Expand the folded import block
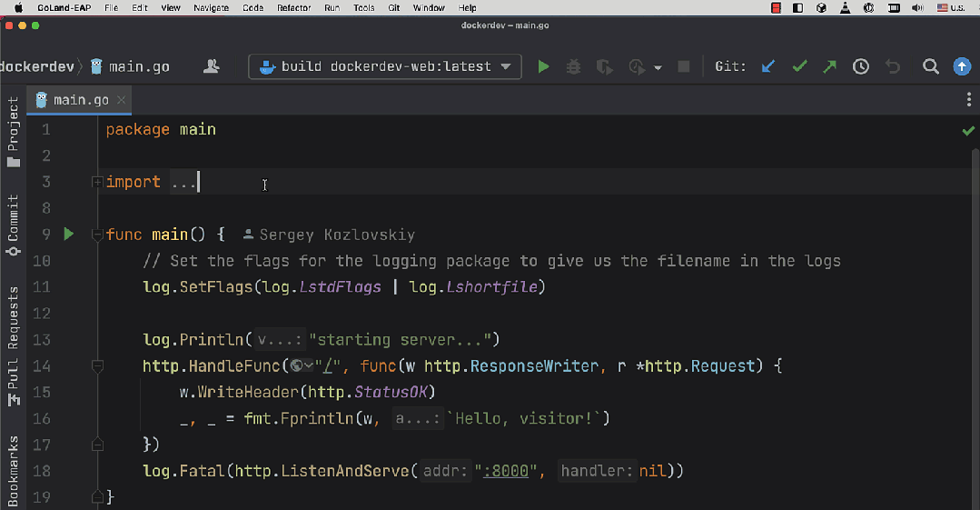Viewport: 980px width, 510px height. point(97,182)
